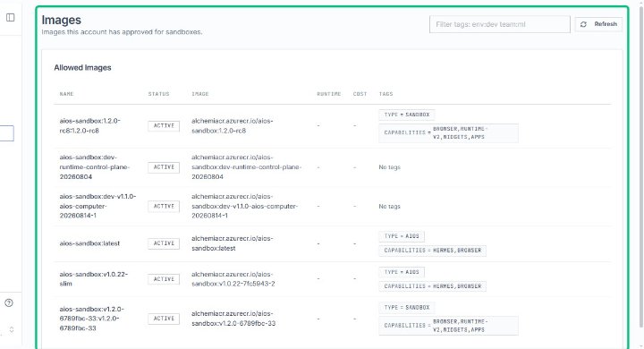Click CAPABILITIES = HERMES,BROWSER for aios-sandbox:latest

433,251
